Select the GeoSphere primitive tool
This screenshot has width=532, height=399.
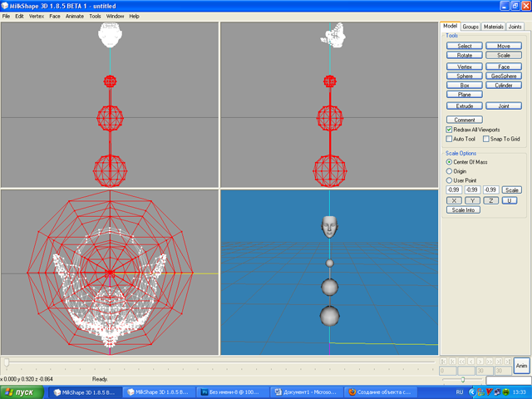(x=504, y=76)
